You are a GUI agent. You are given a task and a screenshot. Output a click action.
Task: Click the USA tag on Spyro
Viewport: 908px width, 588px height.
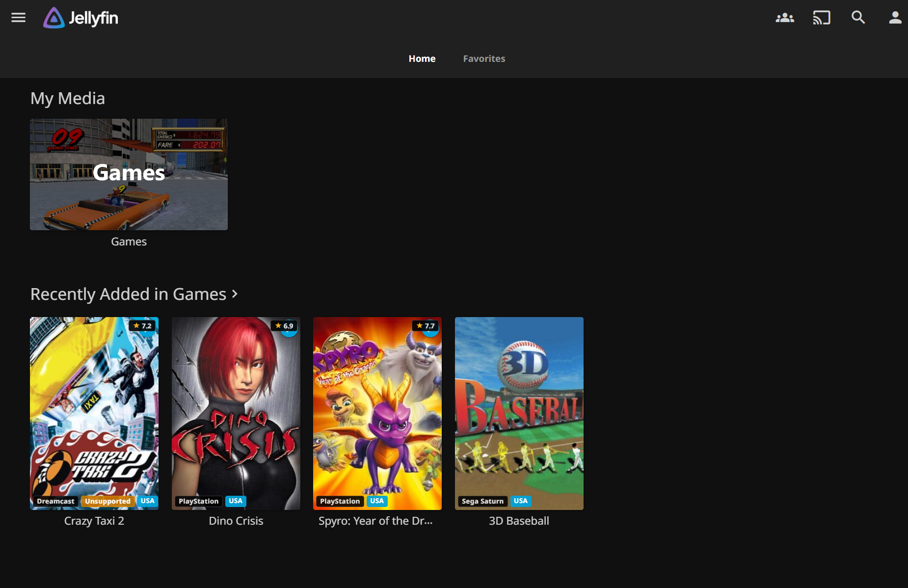coord(377,501)
